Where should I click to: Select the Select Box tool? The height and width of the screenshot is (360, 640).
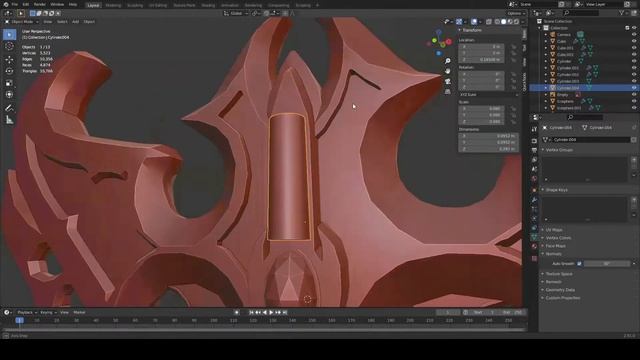9,35
